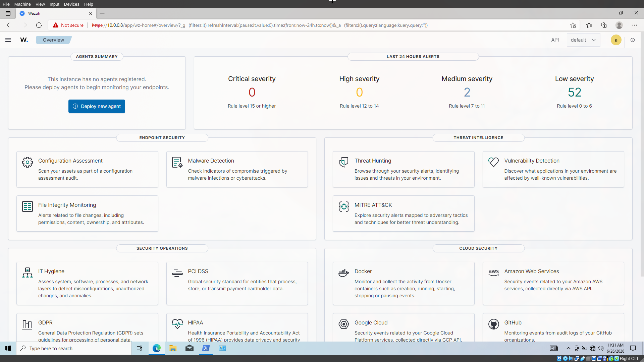The width and height of the screenshot is (644, 362).
Task: Open a new browser tab
Action: [x=102, y=13]
